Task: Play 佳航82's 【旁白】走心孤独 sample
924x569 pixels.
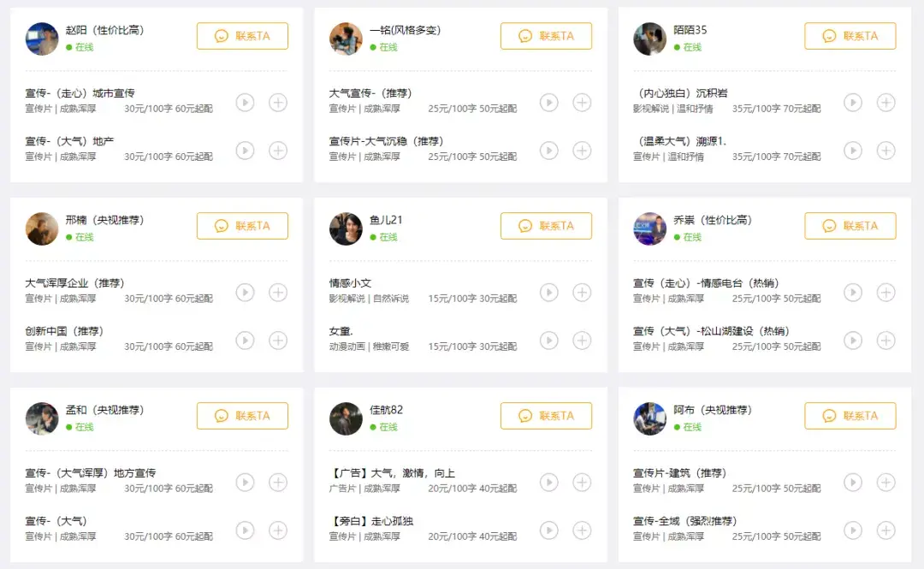Action: pyautogui.click(x=548, y=530)
